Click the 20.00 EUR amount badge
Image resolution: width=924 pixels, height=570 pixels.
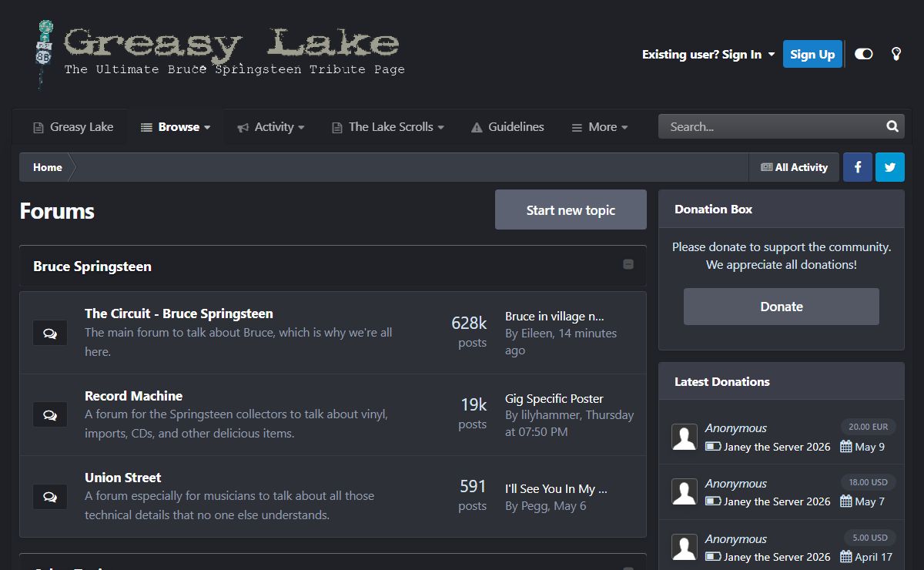868,427
